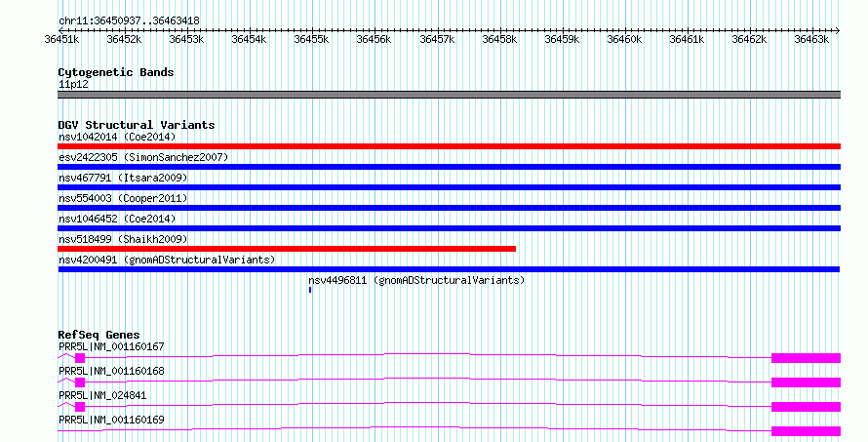Click the large right exon of NM_001160169

click(806, 431)
